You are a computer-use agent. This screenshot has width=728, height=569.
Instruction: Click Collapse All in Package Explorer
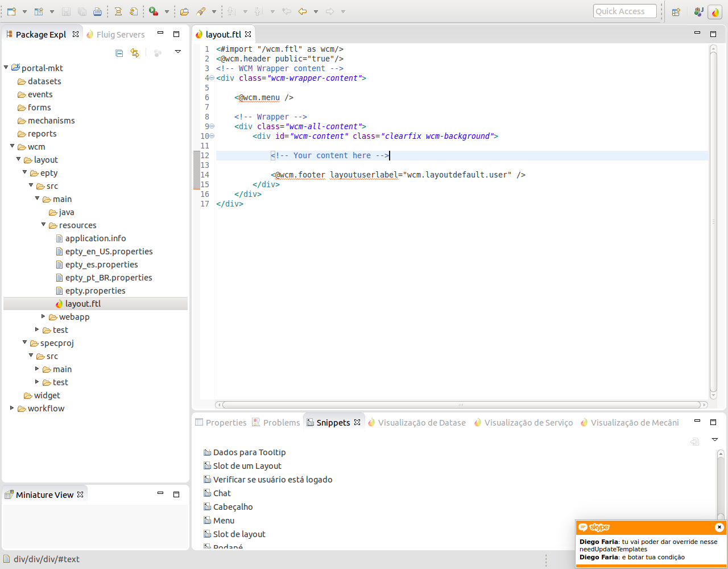(119, 53)
